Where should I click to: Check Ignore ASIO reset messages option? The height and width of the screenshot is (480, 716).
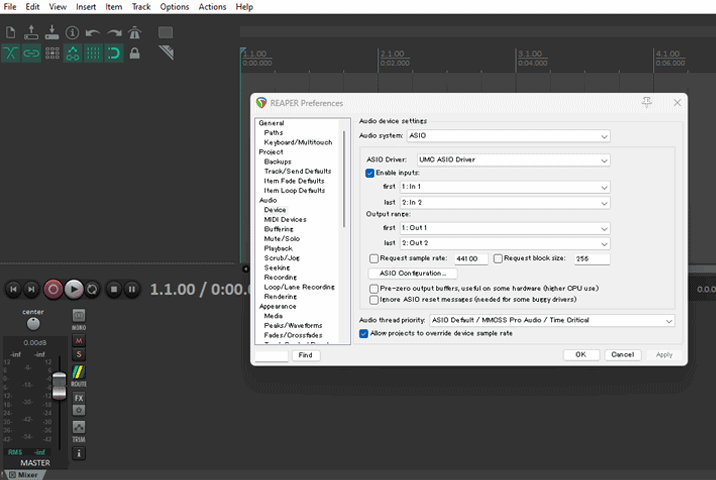point(374,300)
